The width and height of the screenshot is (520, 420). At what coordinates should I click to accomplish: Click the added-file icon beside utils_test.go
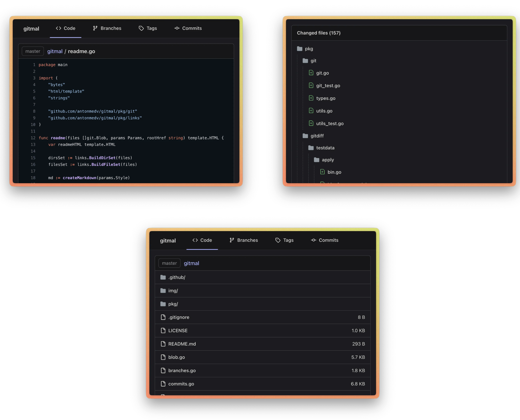(x=311, y=123)
